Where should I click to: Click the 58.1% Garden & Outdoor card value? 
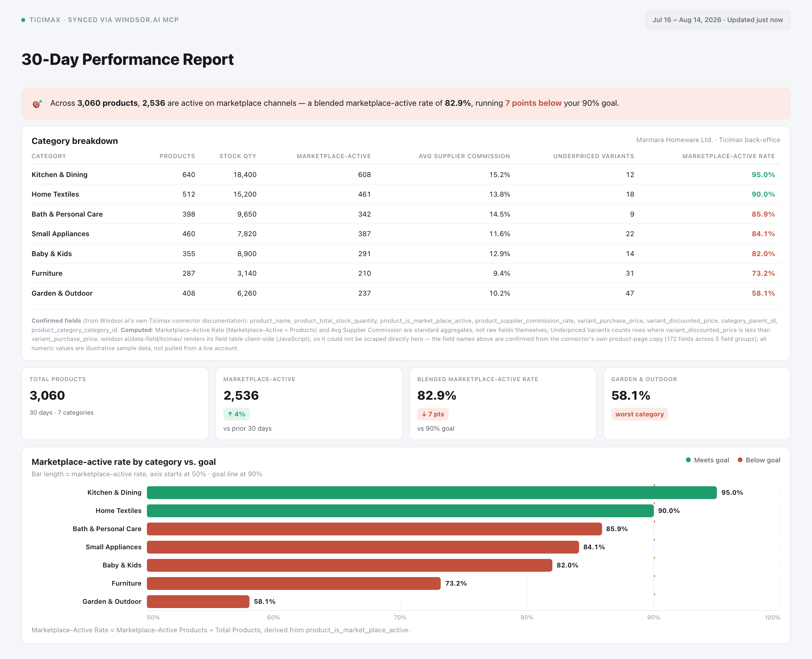click(x=631, y=395)
